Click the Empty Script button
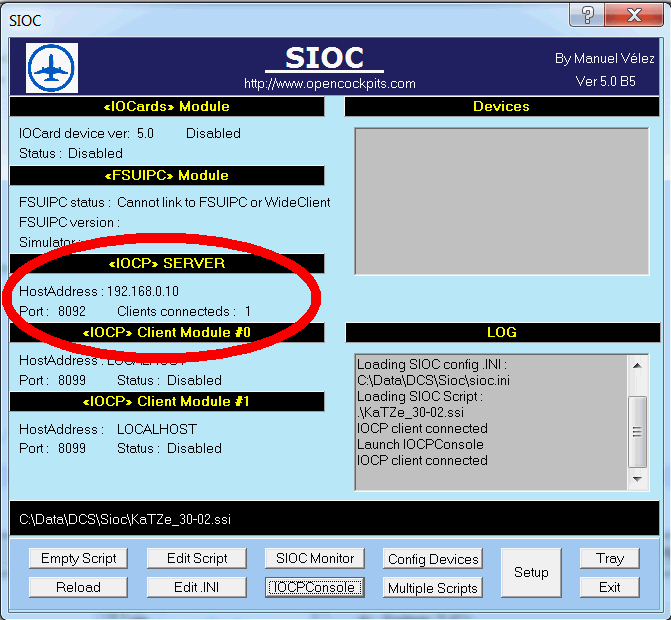This screenshot has width=671, height=620. point(78,558)
